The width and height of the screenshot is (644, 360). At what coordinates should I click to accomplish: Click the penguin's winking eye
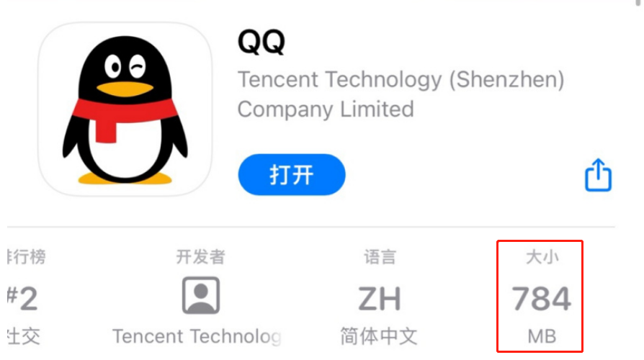[137, 66]
